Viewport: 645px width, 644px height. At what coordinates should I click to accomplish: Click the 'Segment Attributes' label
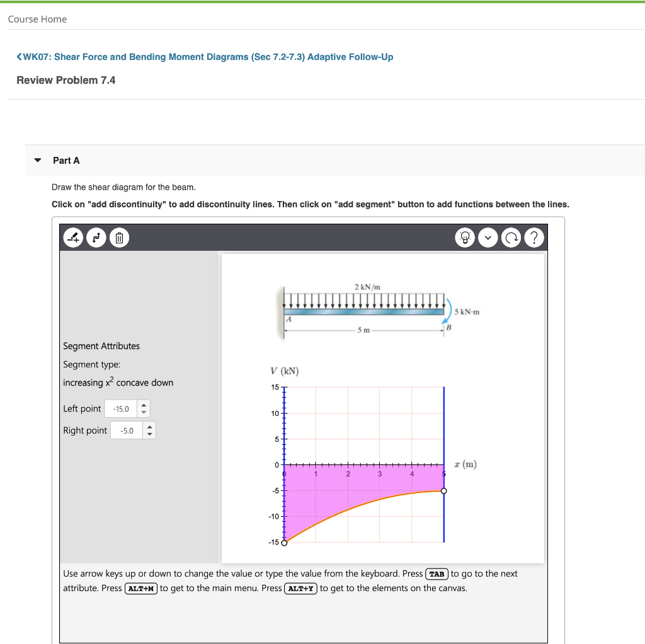pos(101,346)
